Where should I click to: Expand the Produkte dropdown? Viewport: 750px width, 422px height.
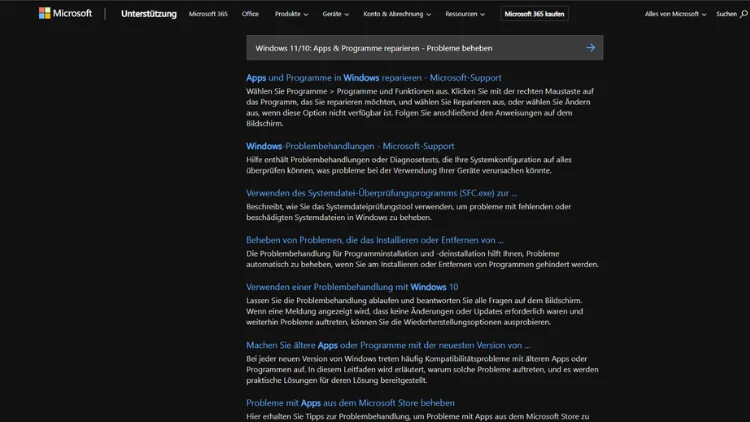pyautogui.click(x=291, y=14)
